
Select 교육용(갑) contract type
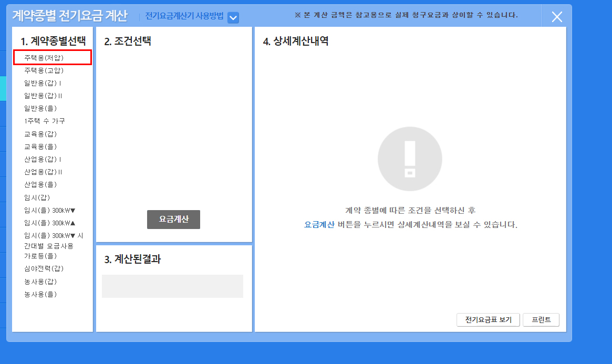[x=40, y=134]
